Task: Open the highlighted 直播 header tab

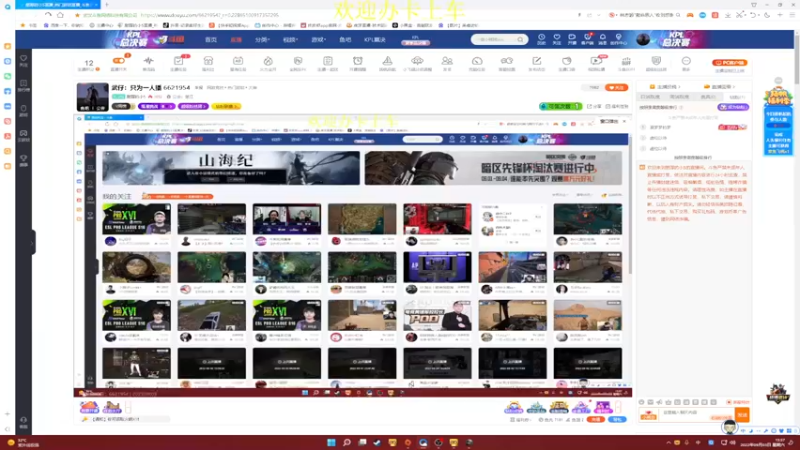Action: (x=236, y=40)
